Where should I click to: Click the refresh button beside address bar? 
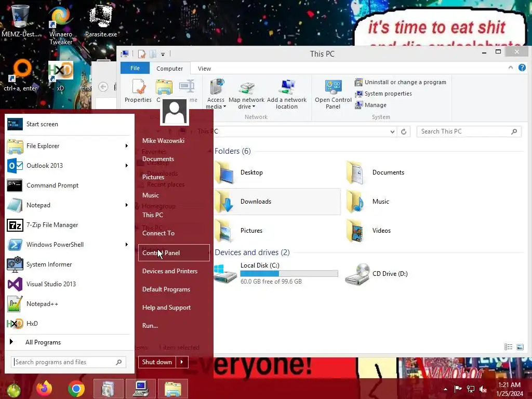pyautogui.click(x=404, y=131)
